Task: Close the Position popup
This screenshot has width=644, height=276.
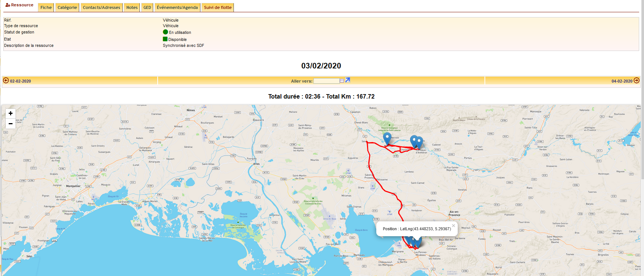Action: click(453, 226)
